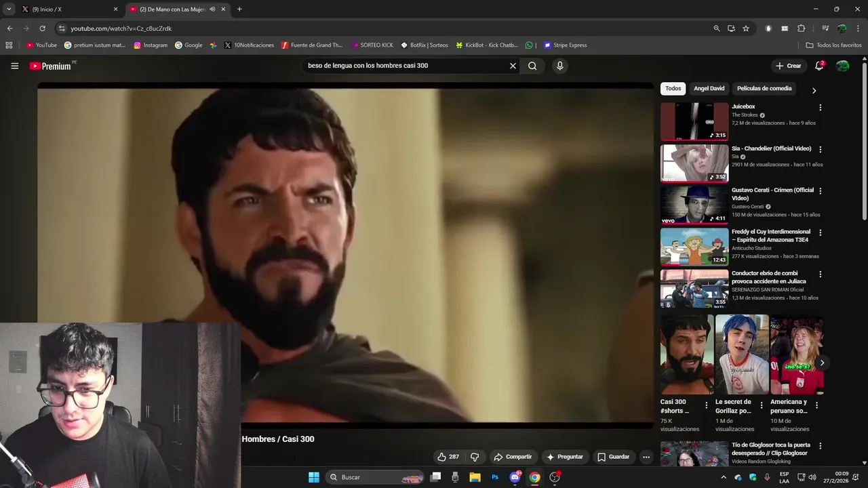Viewport: 868px width, 488px height.
Task: Open Conductor ebrio de combi title
Action: click(769, 277)
